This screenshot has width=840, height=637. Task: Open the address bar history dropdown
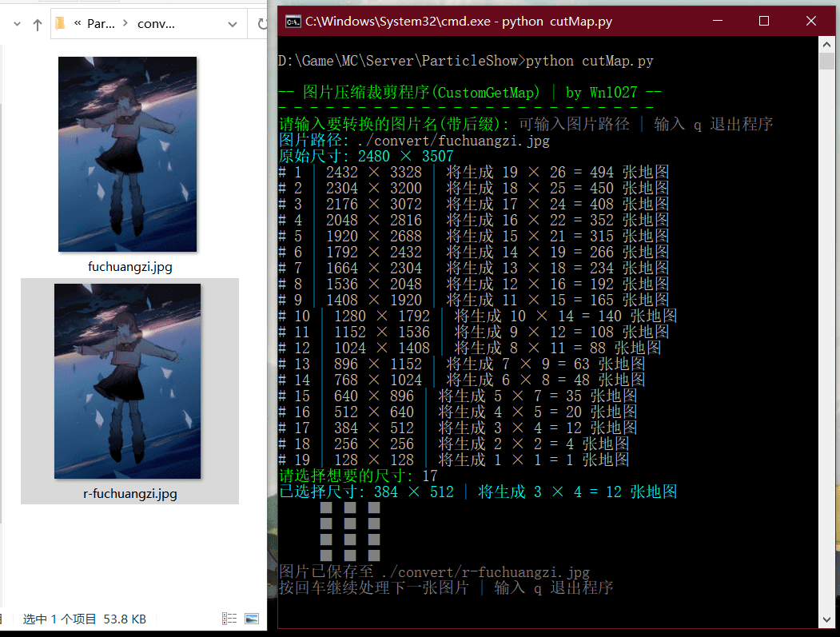tap(233, 24)
